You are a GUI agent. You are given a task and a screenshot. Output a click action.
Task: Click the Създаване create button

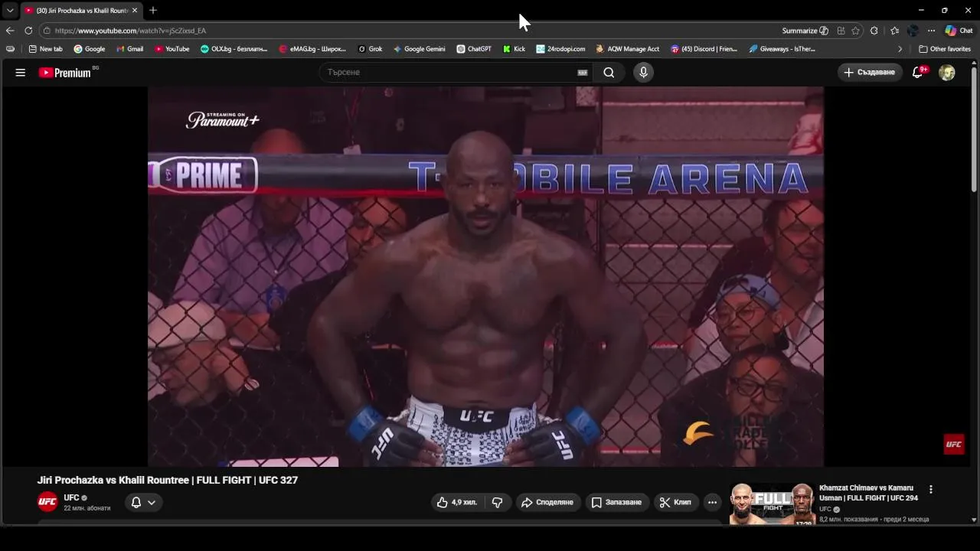[x=870, y=73]
